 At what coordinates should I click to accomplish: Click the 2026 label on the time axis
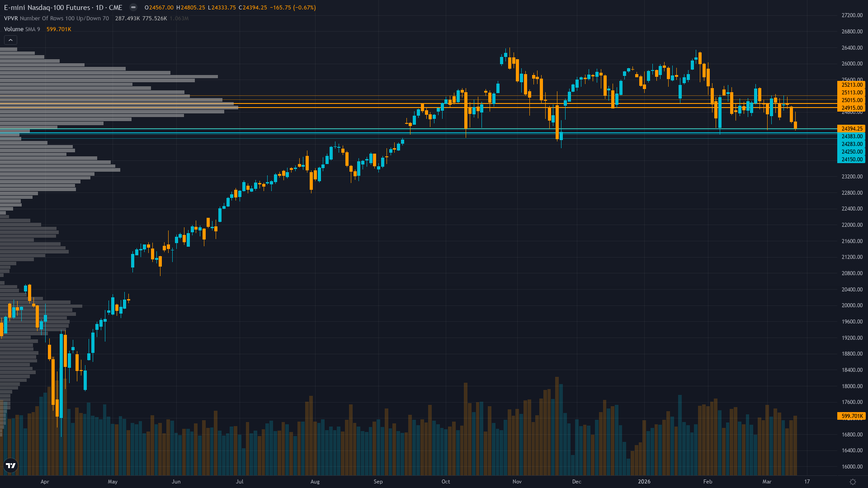click(x=644, y=482)
